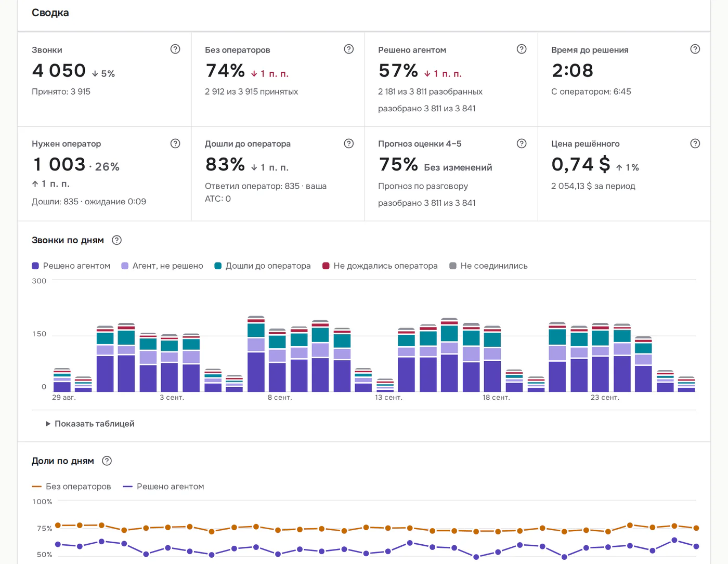Select the 23 сент. bar in the chart
This screenshot has width=728, height=564.
[x=601, y=357]
